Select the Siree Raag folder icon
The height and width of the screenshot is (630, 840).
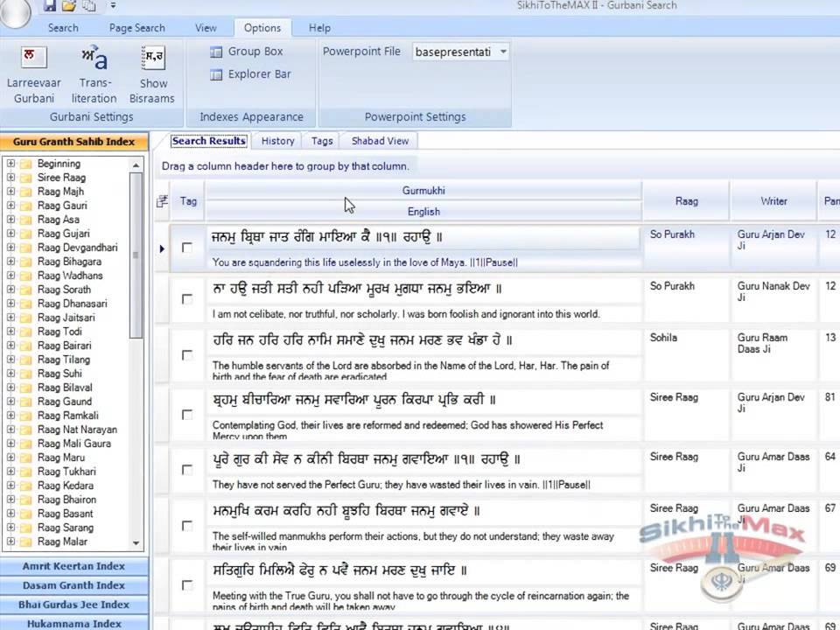(25, 178)
